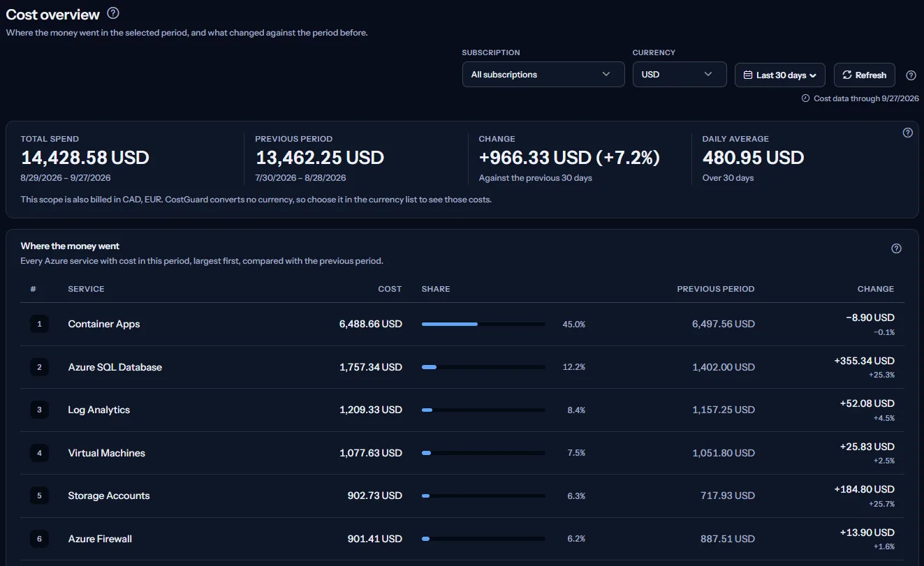Click the Virtual Machines share bar
Image resolution: width=924 pixels, height=566 pixels.
[x=483, y=453]
